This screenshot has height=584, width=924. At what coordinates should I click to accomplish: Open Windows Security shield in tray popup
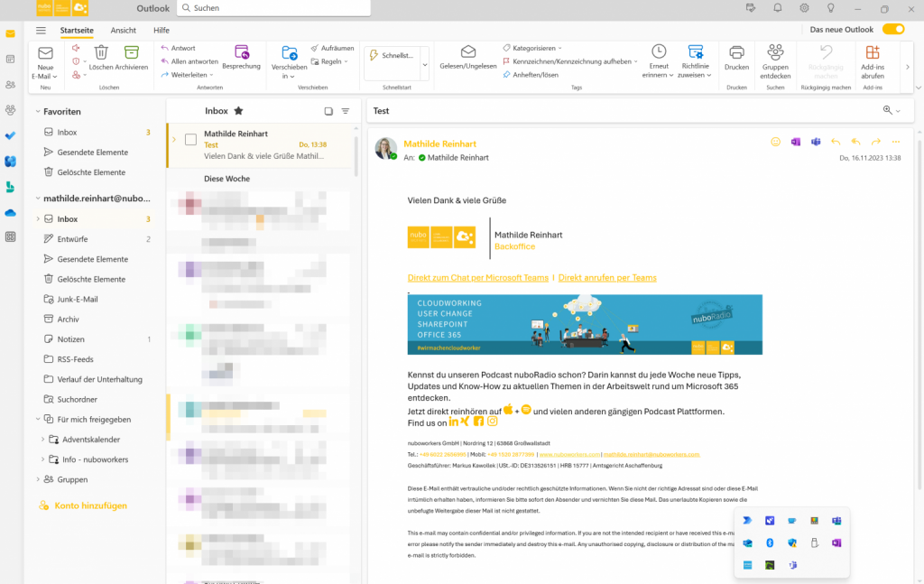click(x=792, y=542)
